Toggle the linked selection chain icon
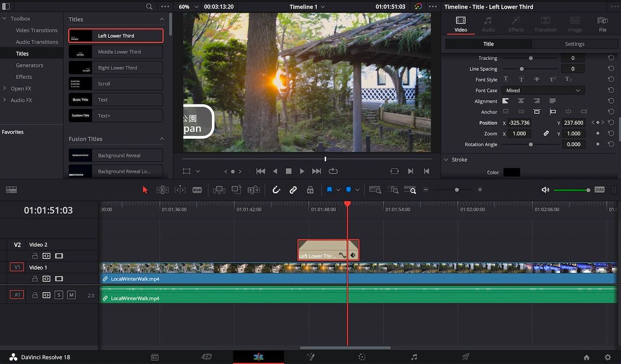 tap(293, 190)
